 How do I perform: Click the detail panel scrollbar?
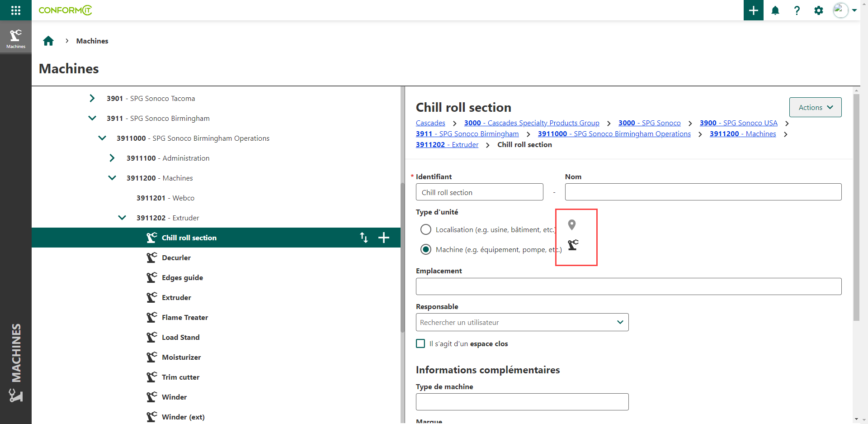click(856, 207)
